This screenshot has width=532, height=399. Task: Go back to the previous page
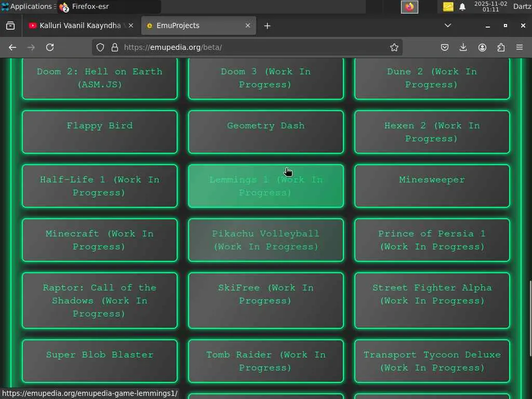click(x=12, y=47)
